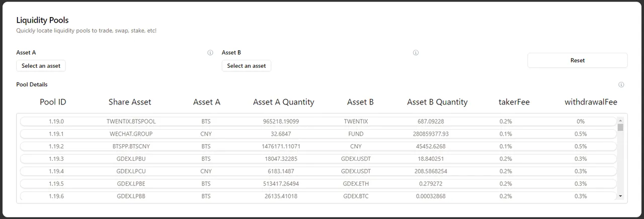Select the GDEX.LPBE pool row

coord(318,184)
